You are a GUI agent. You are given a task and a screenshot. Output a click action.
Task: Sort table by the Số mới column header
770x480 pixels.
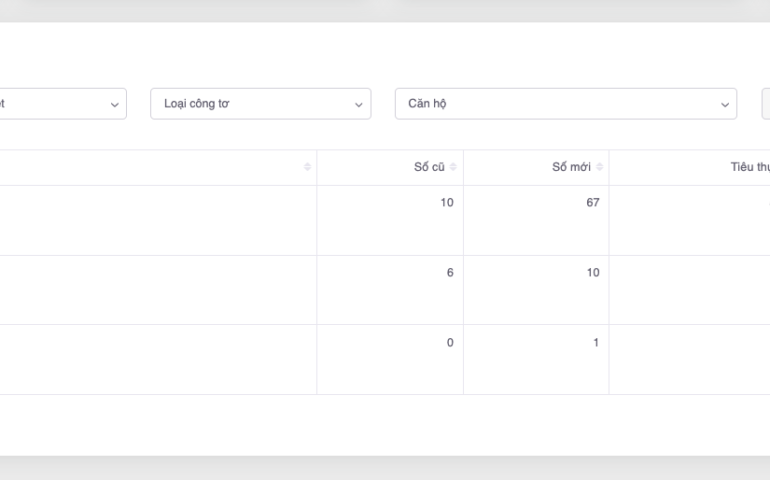click(571, 167)
